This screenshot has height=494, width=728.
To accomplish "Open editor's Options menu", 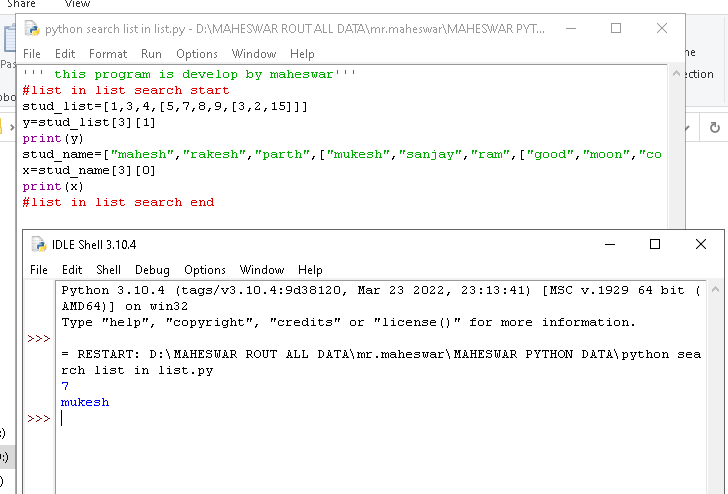I will tap(197, 54).
